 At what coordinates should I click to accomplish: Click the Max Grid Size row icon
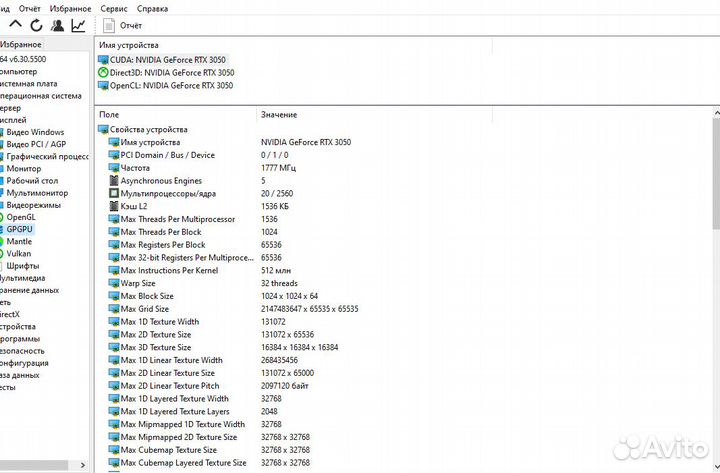pos(113,309)
